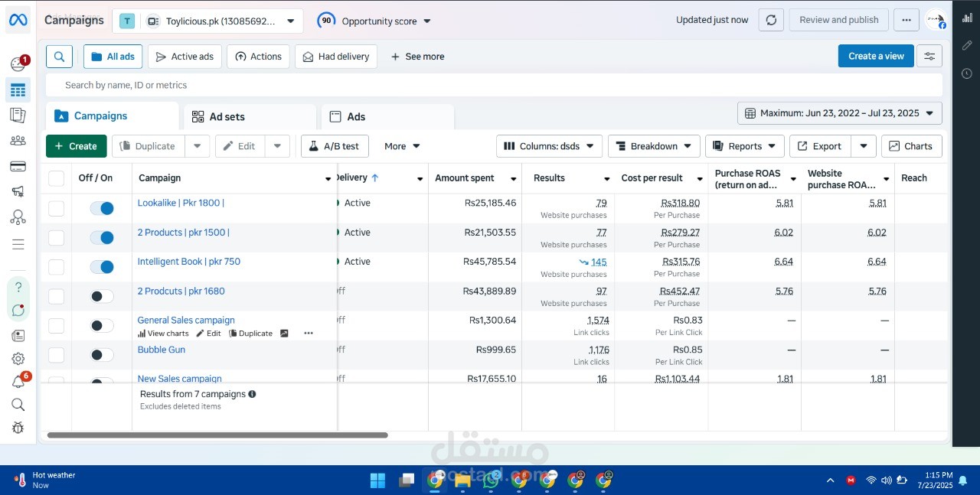Switch to the Ad sets tab
980x495 pixels.
[x=250, y=116]
